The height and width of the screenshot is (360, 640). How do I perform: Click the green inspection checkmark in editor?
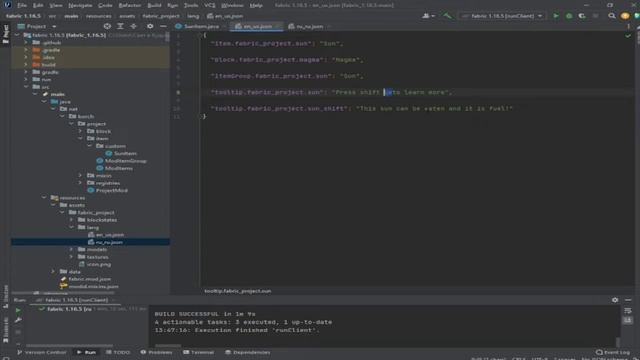[x=628, y=36]
